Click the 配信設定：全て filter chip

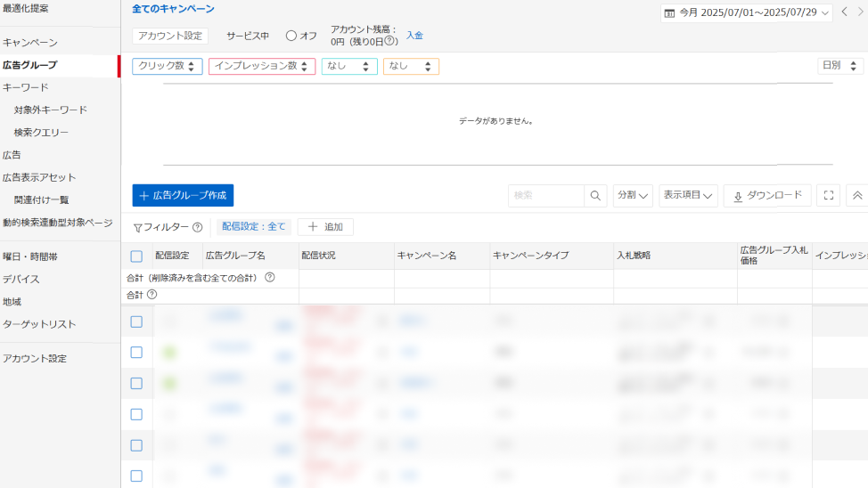coord(253,227)
